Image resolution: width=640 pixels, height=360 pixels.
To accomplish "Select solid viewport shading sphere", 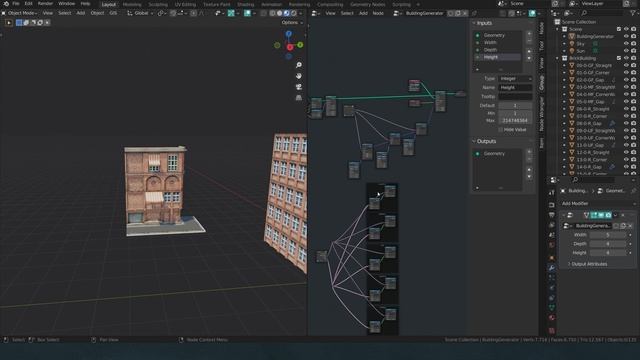I will [280, 13].
